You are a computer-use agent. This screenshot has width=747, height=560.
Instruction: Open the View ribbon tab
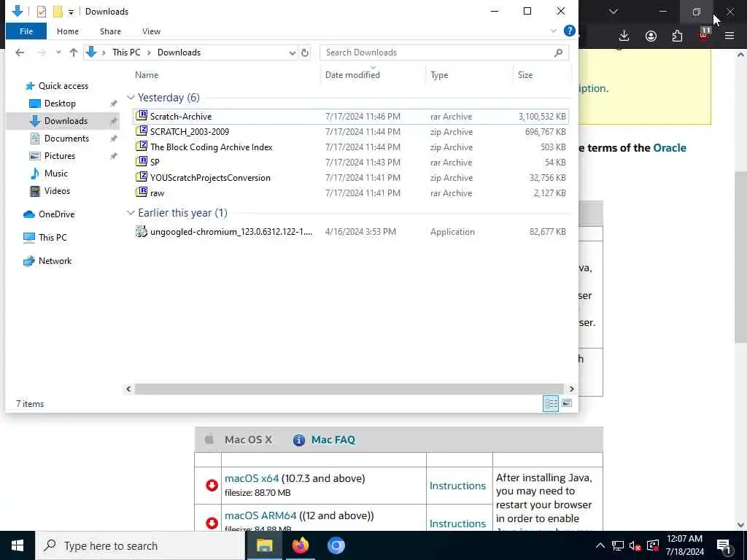151,31
